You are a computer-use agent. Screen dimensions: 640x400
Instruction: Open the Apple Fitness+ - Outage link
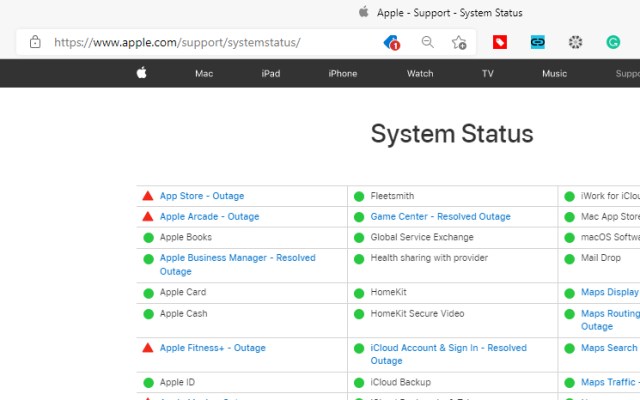click(213, 348)
